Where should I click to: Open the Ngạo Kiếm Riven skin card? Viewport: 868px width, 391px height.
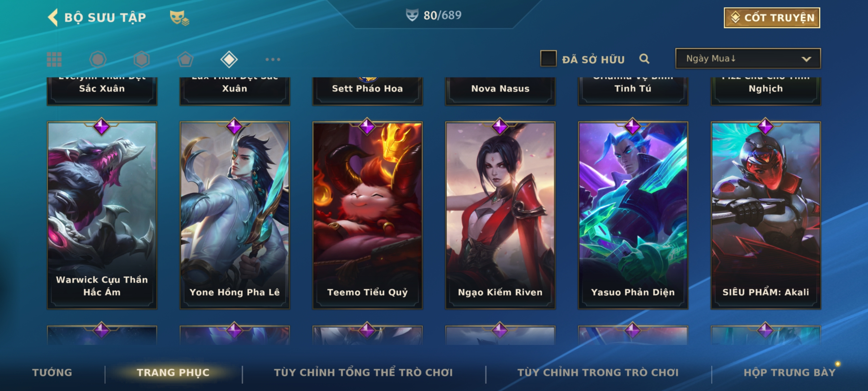(500, 215)
